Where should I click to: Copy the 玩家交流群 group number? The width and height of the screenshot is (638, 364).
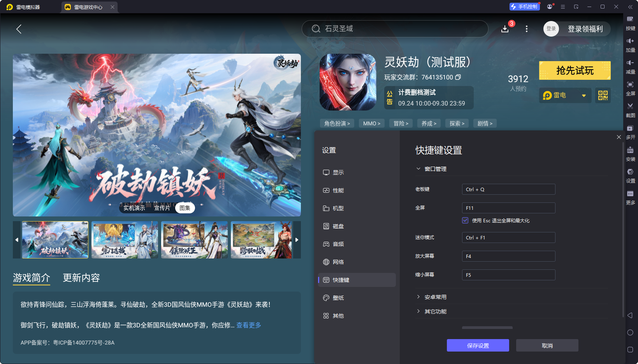[459, 77]
